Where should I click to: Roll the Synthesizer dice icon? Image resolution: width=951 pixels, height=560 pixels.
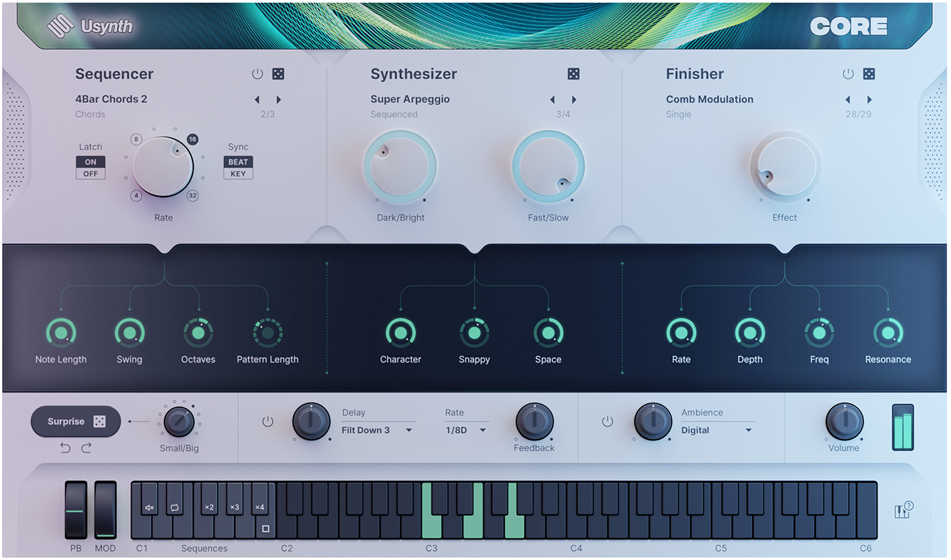[x=574, y=73]
